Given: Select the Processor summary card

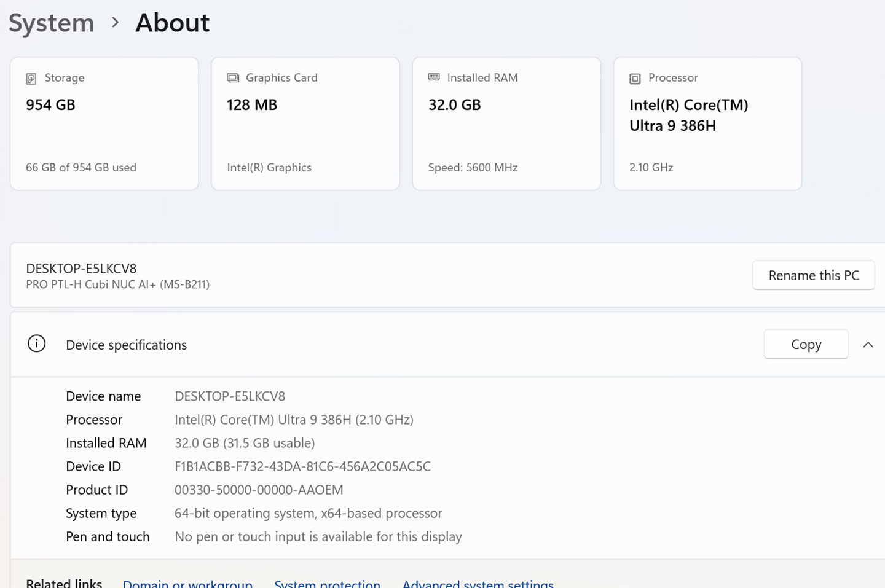Looking at the screenshot, I should [x=707, y=123].
